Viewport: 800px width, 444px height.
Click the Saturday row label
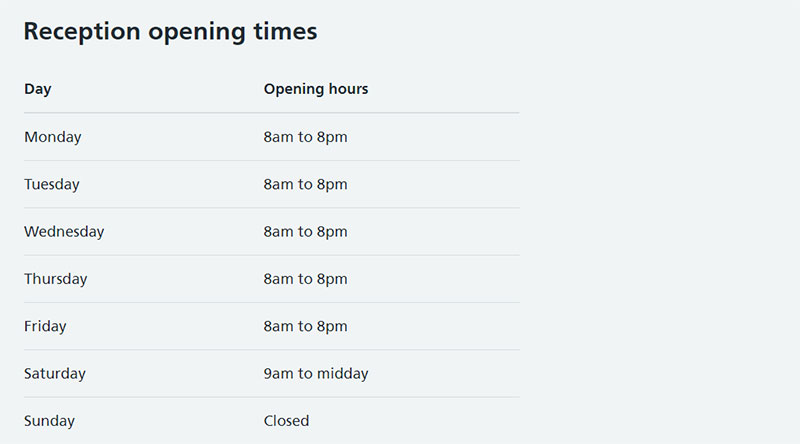point(55,374)
